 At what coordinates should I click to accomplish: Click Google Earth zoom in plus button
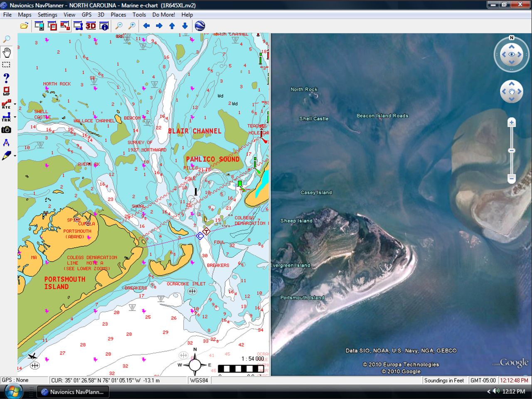(512, 122)
